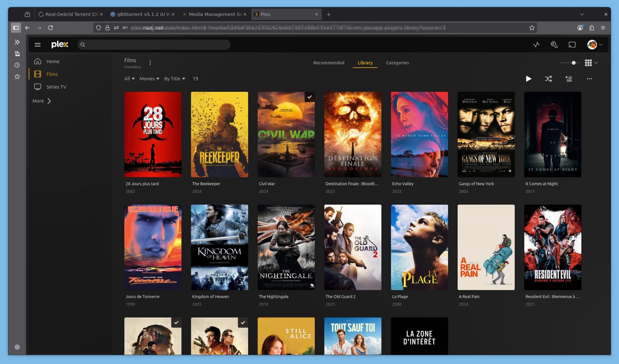Open the Plex hamburger menu
The image size is (619, 364).
tap(38, 45)
